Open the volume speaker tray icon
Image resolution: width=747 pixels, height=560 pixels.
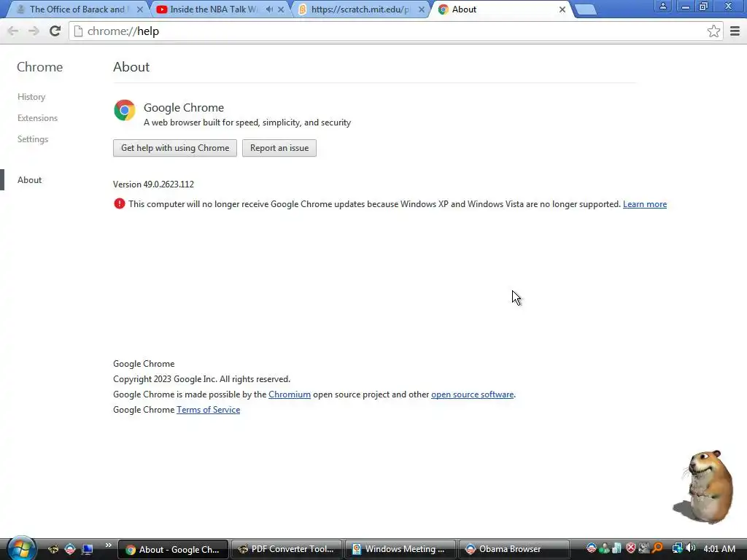(x=690, y=548)
